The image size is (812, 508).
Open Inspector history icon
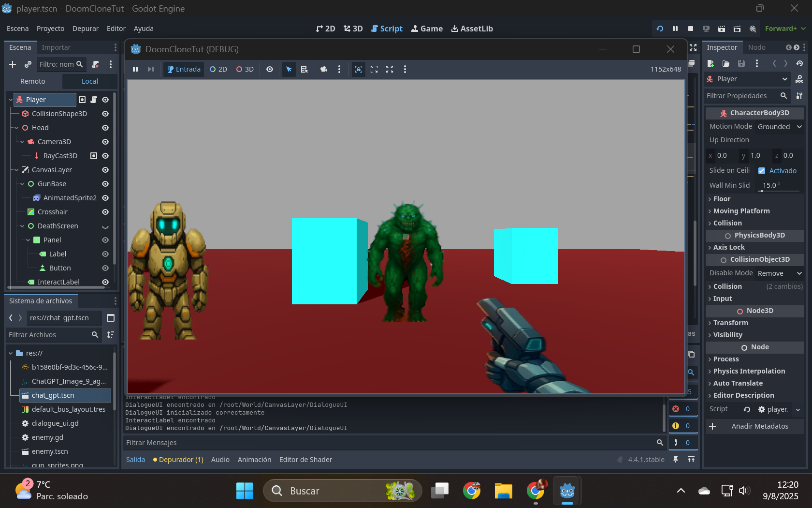[799, 63]
